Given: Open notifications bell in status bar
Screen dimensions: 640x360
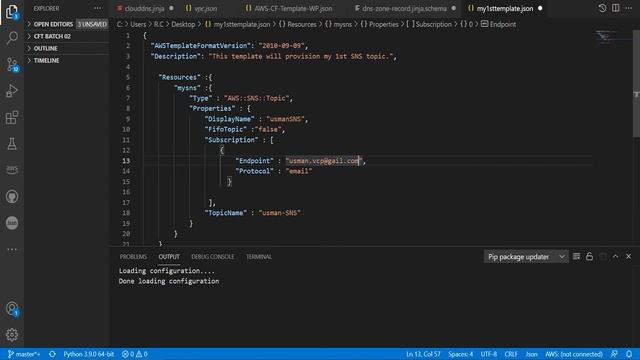Looking at the screenshot, I should tap(629, 354).
